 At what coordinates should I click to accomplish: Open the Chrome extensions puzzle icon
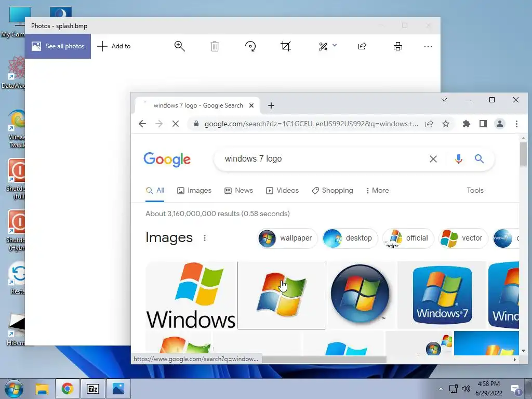tap(467, 124)
